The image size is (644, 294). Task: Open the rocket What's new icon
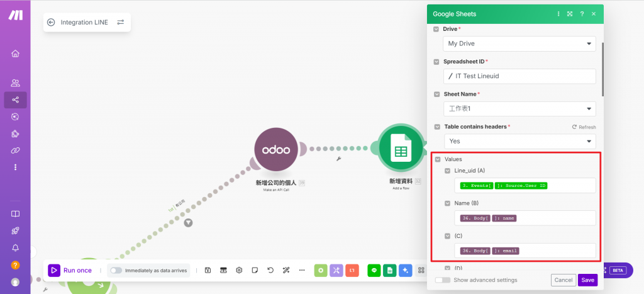(x=15, y=230)
